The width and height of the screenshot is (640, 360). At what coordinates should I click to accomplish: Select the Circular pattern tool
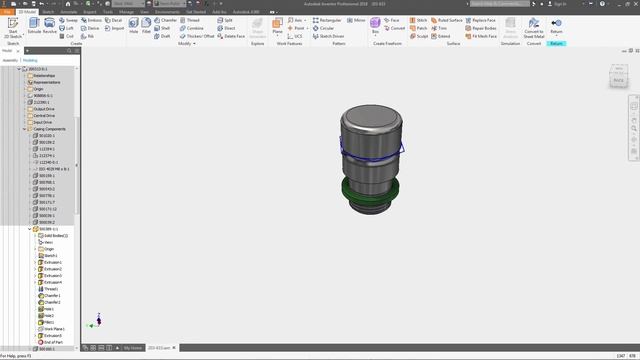pyautogui.click(x=323, y=28)
